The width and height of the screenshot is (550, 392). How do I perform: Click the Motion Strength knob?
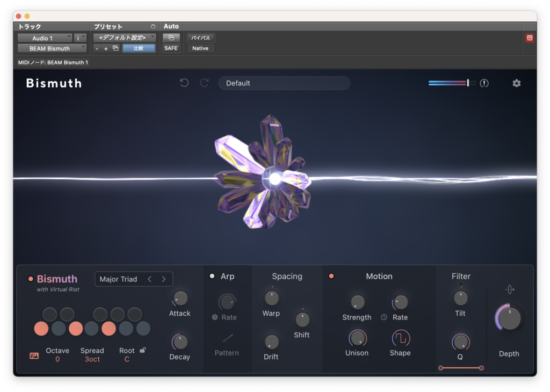pyautogui.click(x=357, y=302)
